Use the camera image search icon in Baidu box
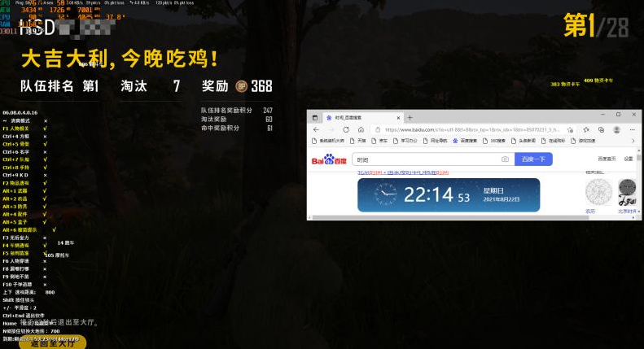The image size is (644, 349). [x=505, y=159]
